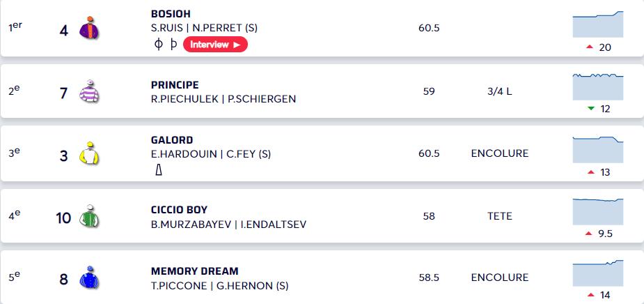Click Bosioh's odds trend chart
Viewport: 644px width, 304px height.
click(x=597, y=24)
